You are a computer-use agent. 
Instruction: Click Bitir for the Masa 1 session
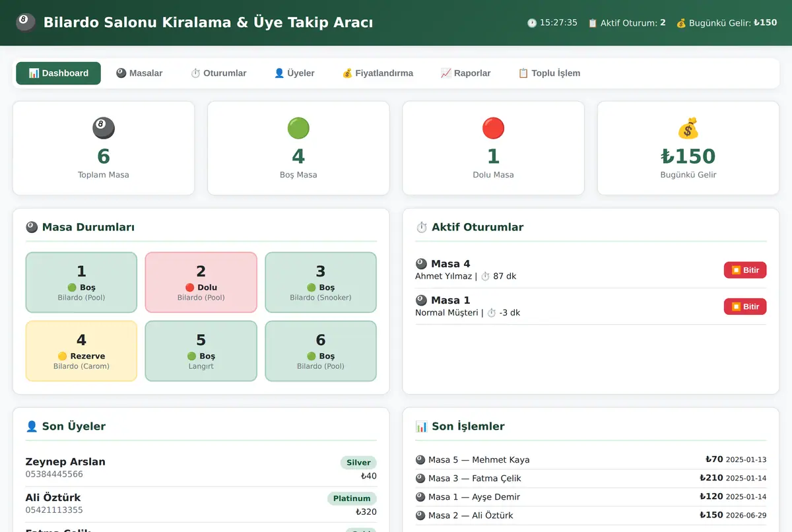point(745,306)
